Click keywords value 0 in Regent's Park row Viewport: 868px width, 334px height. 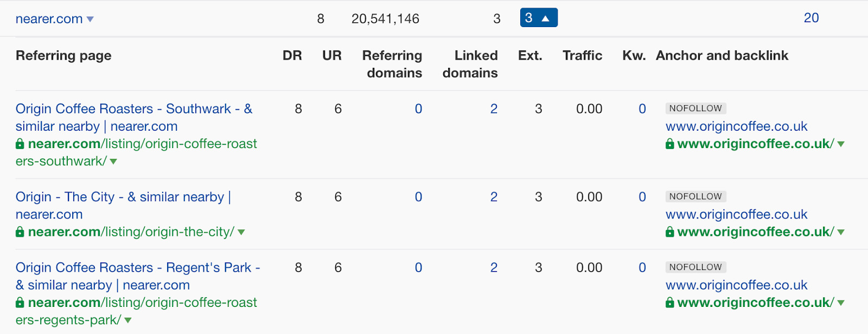pos(642,267)
